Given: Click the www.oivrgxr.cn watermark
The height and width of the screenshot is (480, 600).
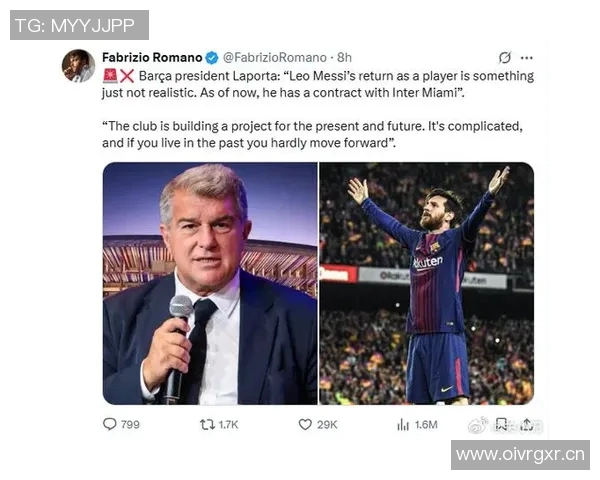Looking at the screenshot, I should [x=520, y=455].
